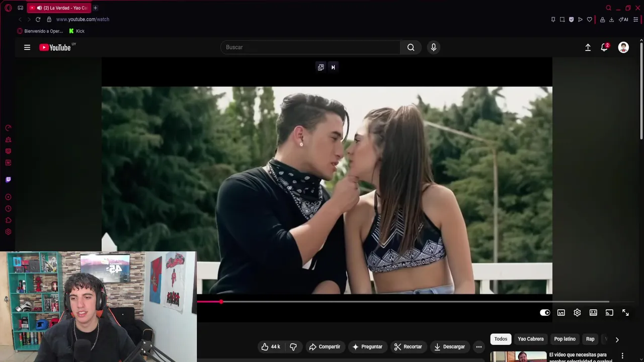Click the Recortar clip button
The width and height of the screenshot is (644, 362).
click(x=408, y=347)
